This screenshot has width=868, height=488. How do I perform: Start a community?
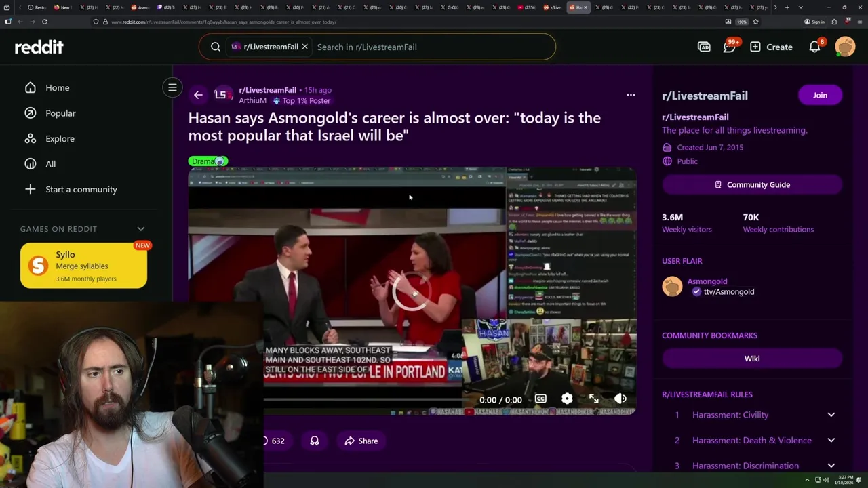click(71, 189)
